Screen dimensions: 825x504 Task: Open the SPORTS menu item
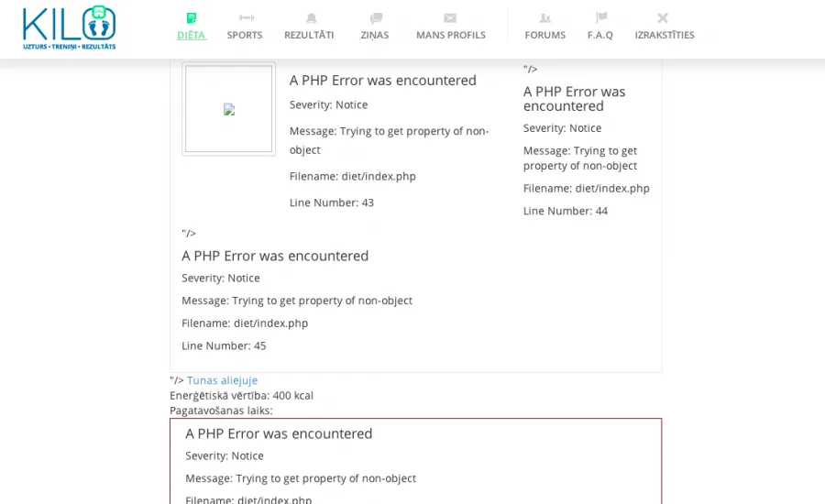tap(245, 35)
